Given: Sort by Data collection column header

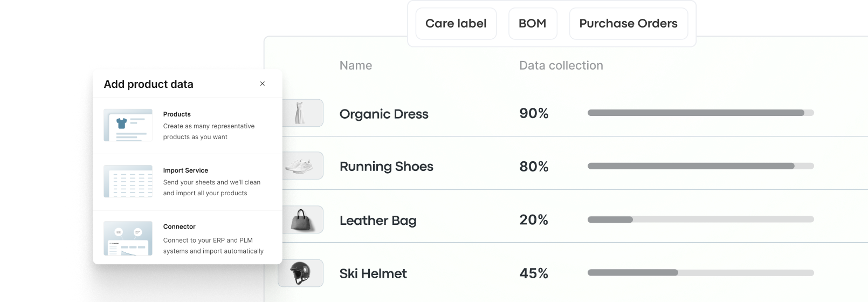Looking at the screenshot, I should pos(561,66).
